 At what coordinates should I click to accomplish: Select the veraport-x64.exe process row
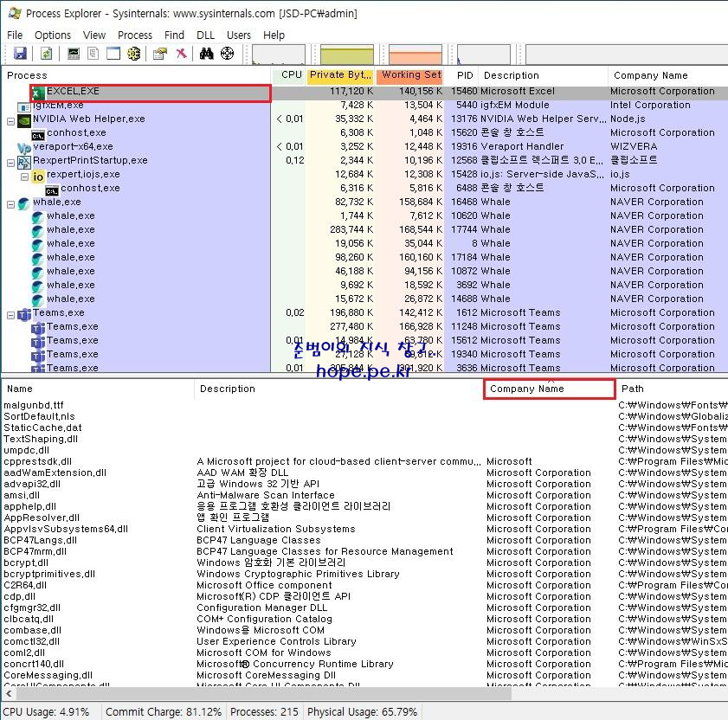click(364, 148)
